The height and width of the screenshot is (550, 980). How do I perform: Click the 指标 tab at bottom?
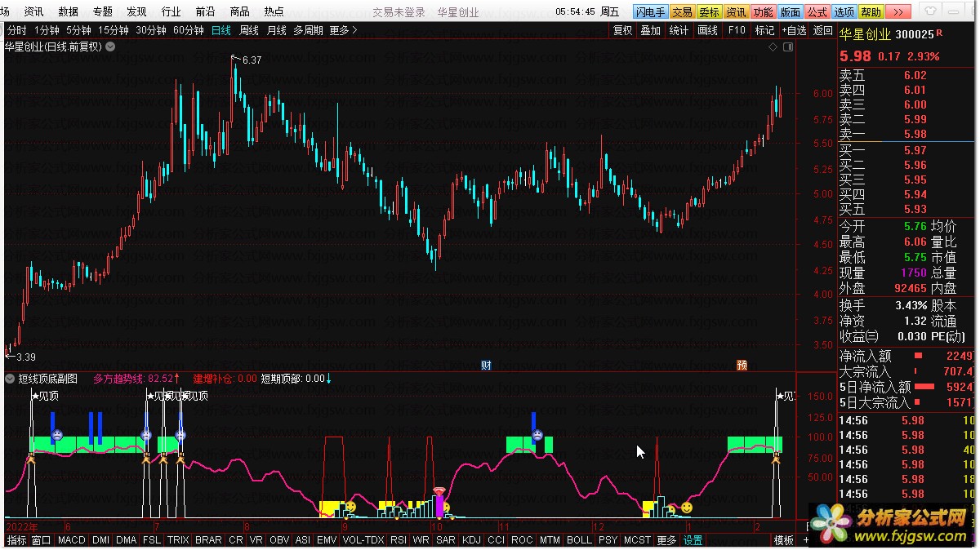click(x=16, y=540)
